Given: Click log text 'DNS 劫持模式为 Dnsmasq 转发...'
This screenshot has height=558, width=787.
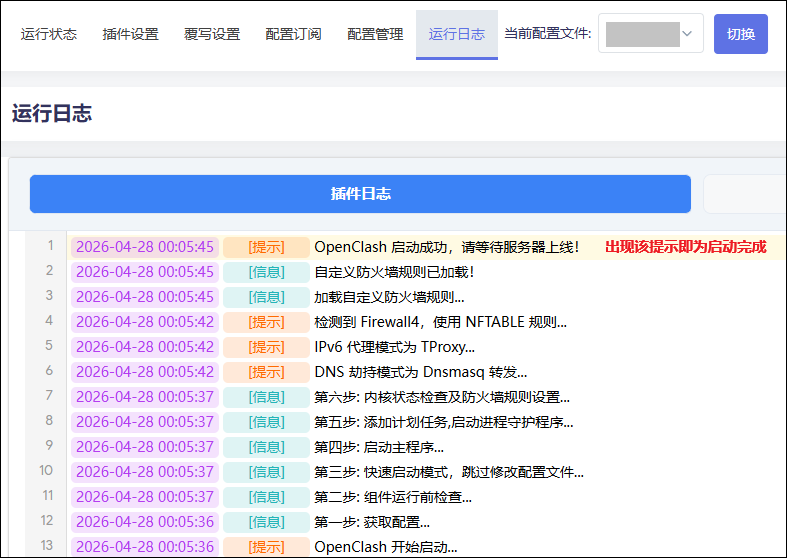Looking at the screenshot, I should tap(421, 372).
